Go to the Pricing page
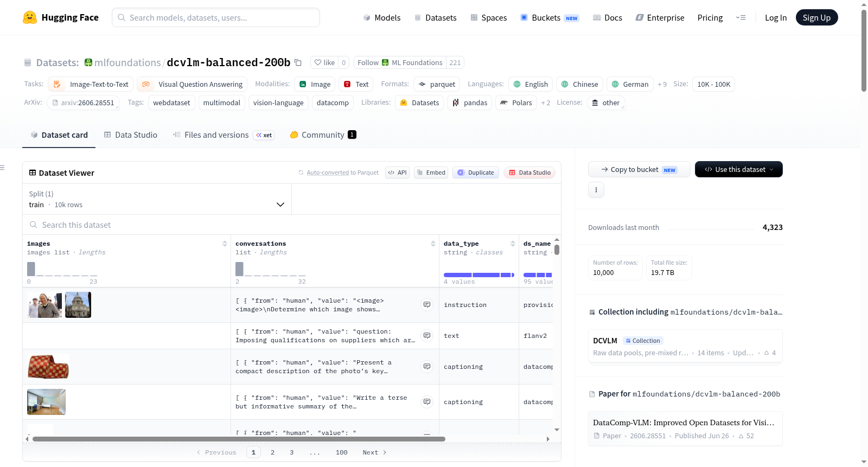This screenshot has height=467, width=868. point(710,17)
